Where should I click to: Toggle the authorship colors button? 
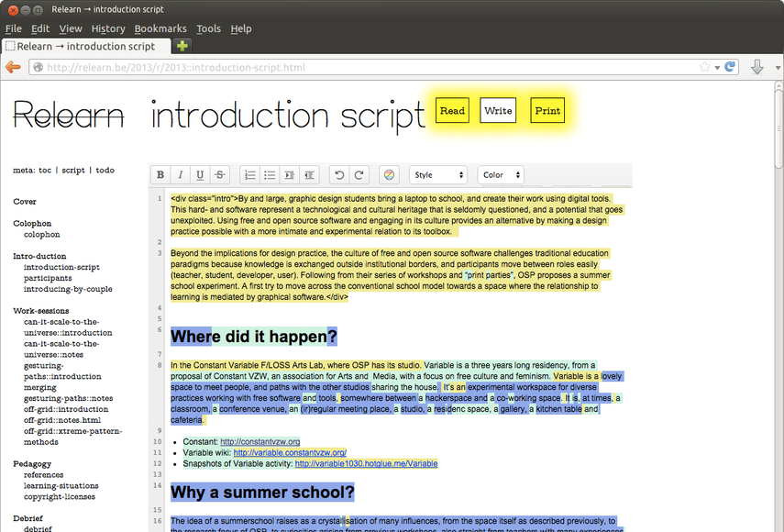[x=389, y=175]
